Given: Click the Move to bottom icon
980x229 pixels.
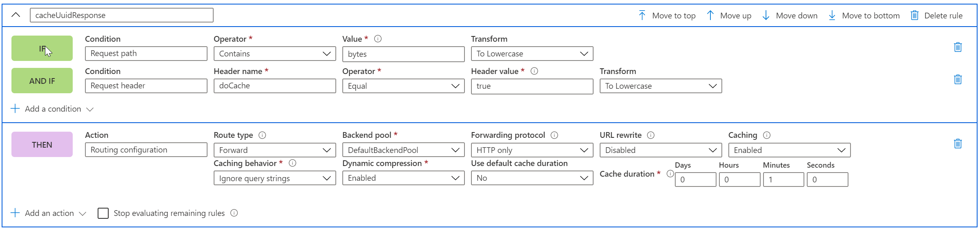Looking at the screenshot, I should 832,16.
